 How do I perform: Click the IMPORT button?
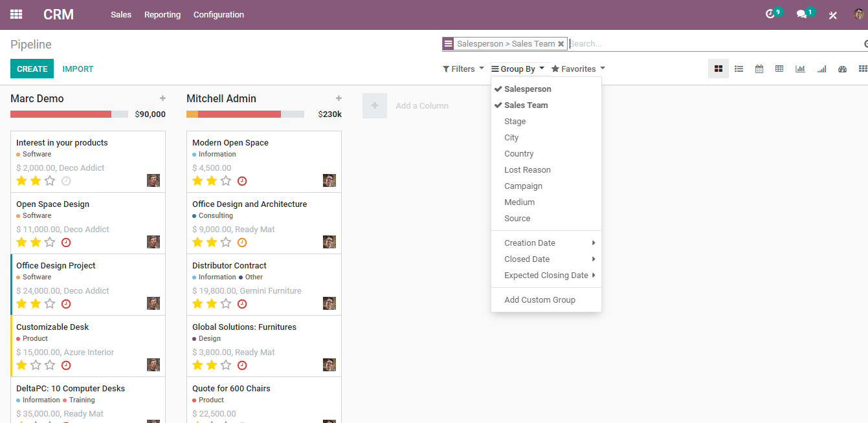pyautogui.click(x=78, y=69)
